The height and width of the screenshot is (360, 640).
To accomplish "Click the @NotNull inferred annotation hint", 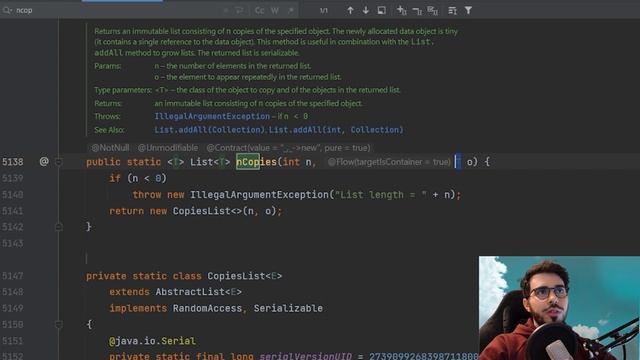I will click(x=110, y=148).
